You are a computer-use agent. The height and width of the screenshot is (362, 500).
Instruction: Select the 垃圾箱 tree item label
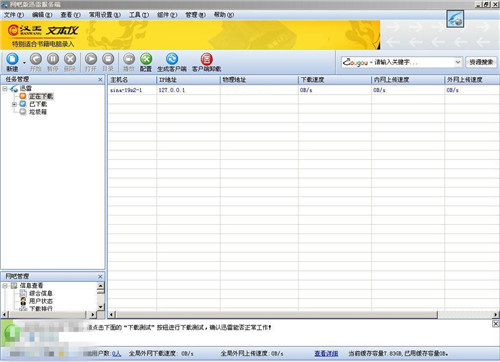click(x=38, y=112)
